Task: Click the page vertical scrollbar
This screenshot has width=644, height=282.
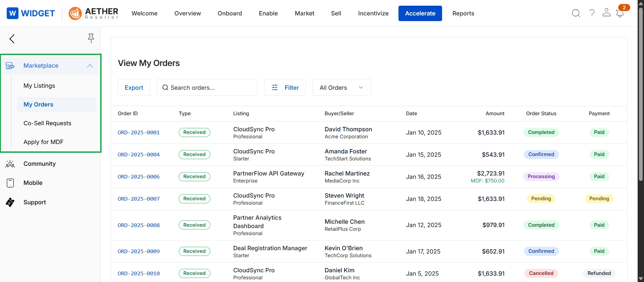Action: pos(641,94)
